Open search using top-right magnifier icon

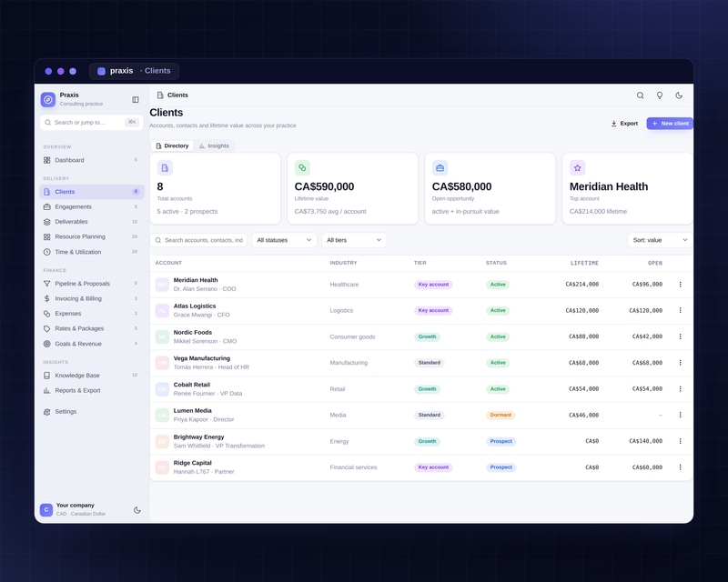coord(641,95)
